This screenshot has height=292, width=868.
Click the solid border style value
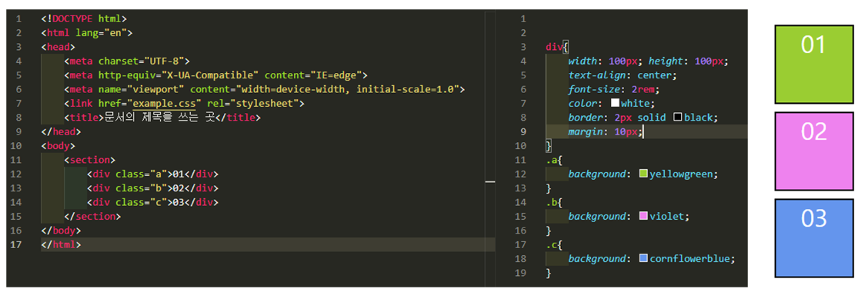pos(651,118)
